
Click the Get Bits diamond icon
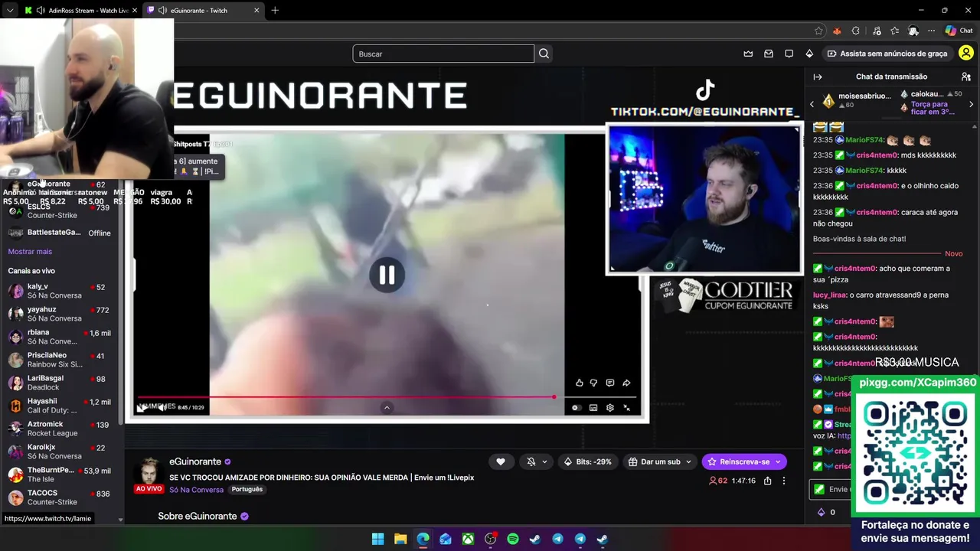click(x=809, y=54)
